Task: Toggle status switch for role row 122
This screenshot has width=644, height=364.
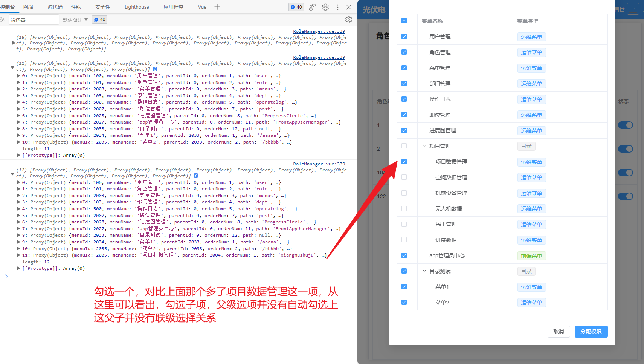Action: [x=626, y=196]
